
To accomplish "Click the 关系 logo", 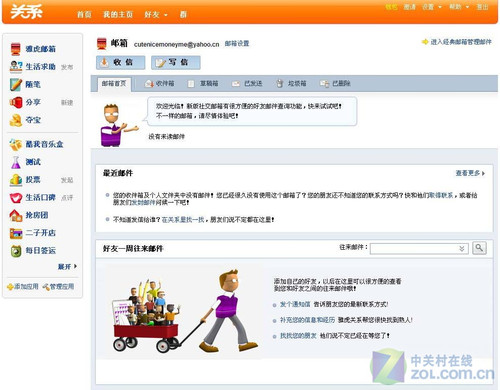I will click(27, 12).
